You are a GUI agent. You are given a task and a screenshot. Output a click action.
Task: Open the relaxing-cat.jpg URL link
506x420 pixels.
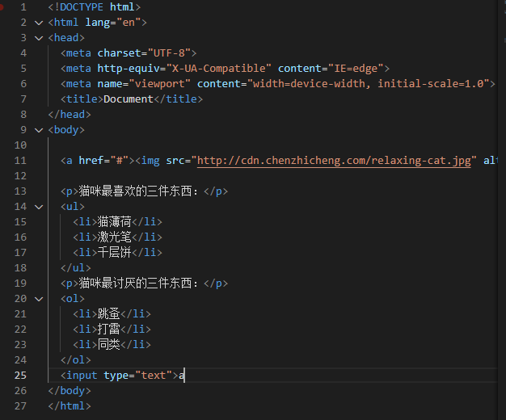[333, 161]
